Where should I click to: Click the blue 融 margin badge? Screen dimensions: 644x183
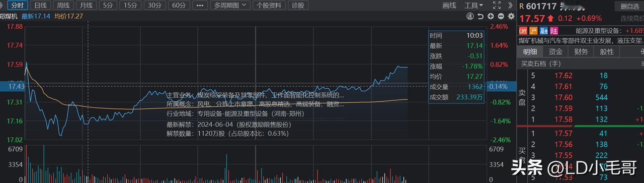(543, 31)
